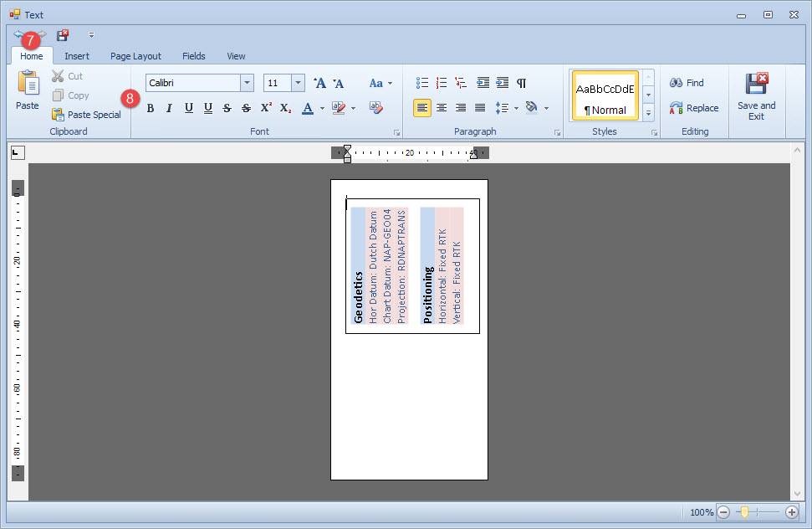This screenshot has height=529, width=812.
Task: Click the Grow Font icon
Action: pyautogui.click(x=319, y=83)
